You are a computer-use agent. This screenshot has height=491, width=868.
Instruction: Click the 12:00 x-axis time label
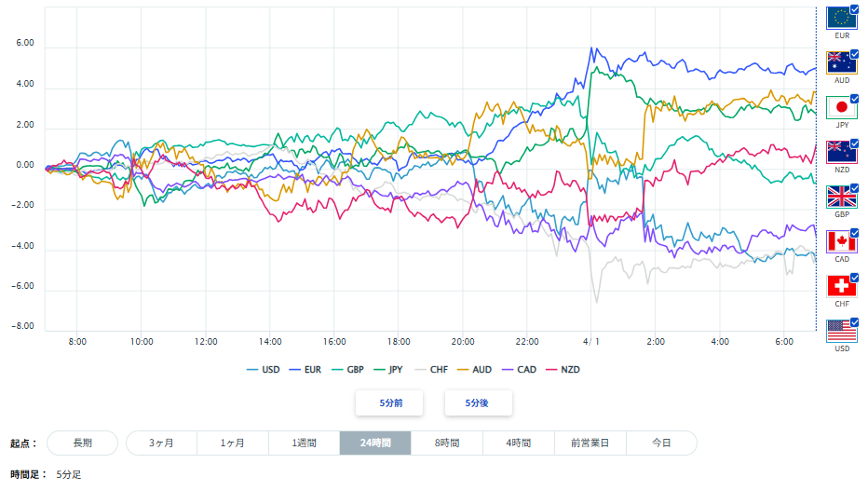pyautogui.click(x=206, y=342)
